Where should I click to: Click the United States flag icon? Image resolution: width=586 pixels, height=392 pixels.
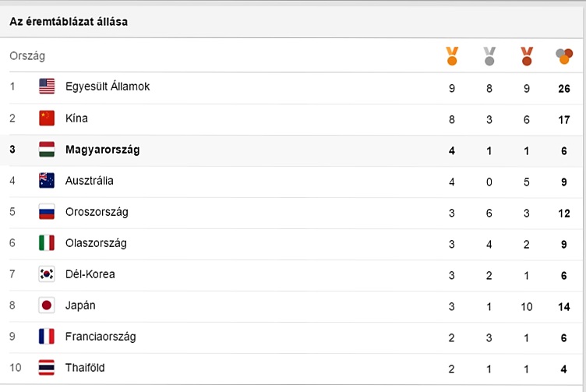coord(47,87)
